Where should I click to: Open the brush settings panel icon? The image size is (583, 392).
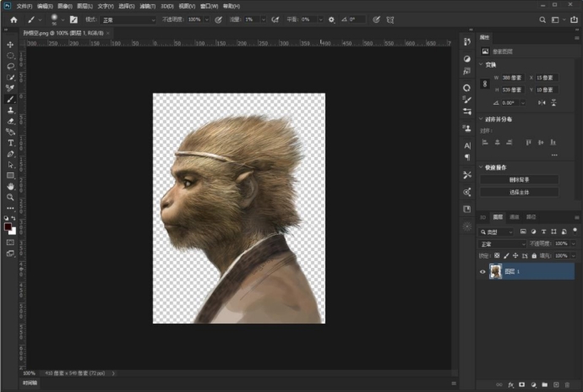[x=74, y=19]
